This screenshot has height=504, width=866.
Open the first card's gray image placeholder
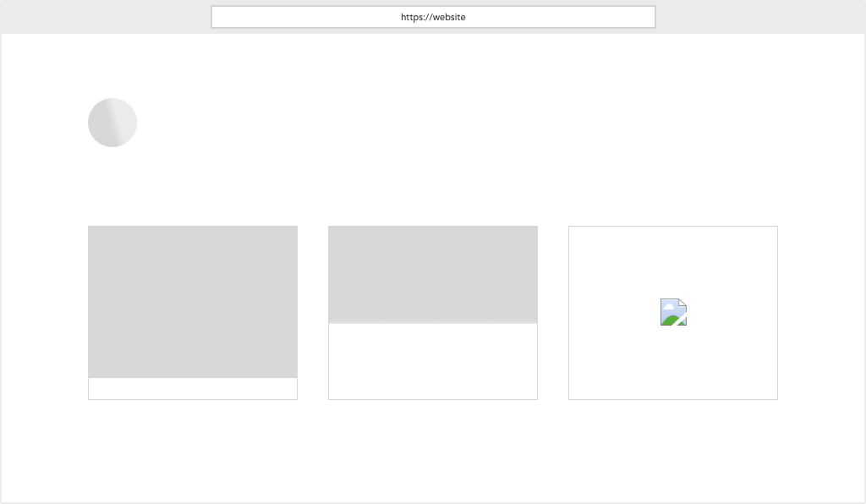coord(193,301)
